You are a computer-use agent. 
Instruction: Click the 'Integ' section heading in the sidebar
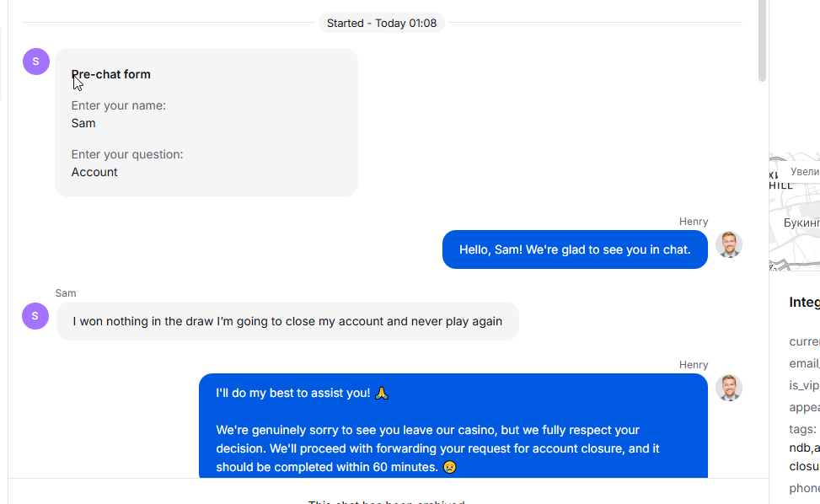click(804, 303)
